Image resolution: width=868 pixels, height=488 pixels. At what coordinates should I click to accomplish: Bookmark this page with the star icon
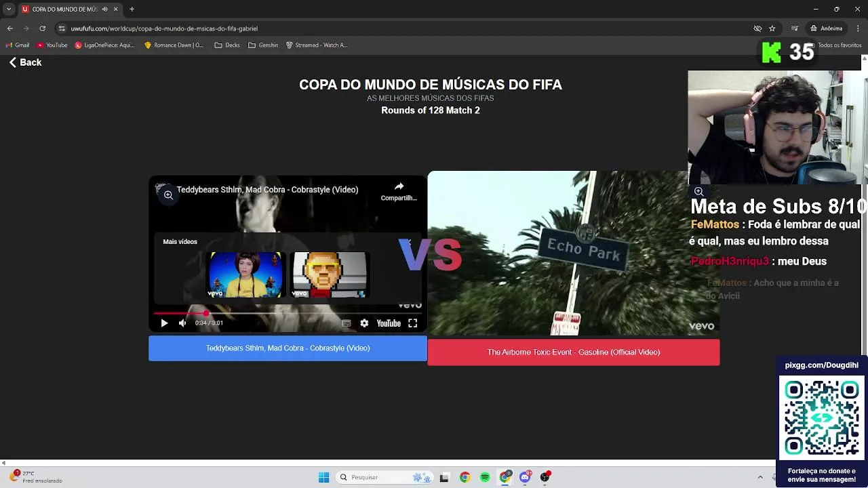click(x=772, y=28)
